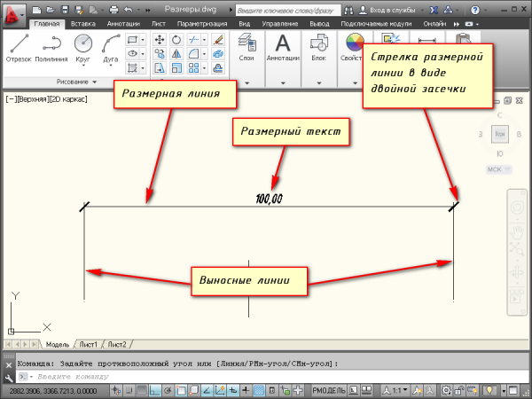Viewport: 532px width, 399px height.
Task: Click the Offset tool icon
Action: [218, 68]
